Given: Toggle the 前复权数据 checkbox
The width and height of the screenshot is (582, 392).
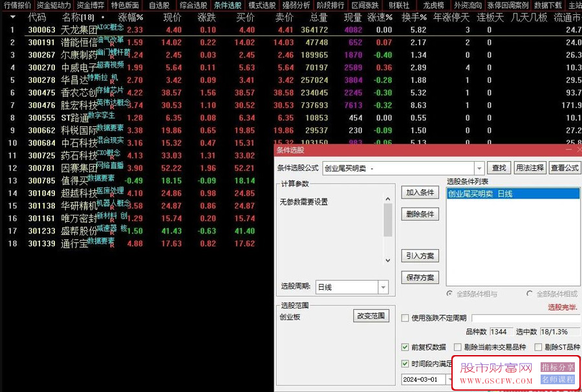Looking at the screenshot, I should coord(405,347).
